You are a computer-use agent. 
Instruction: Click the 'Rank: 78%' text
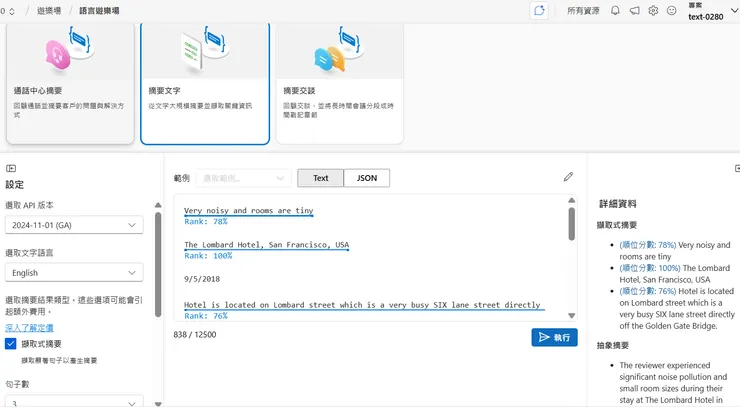click(x=206, y=221)
